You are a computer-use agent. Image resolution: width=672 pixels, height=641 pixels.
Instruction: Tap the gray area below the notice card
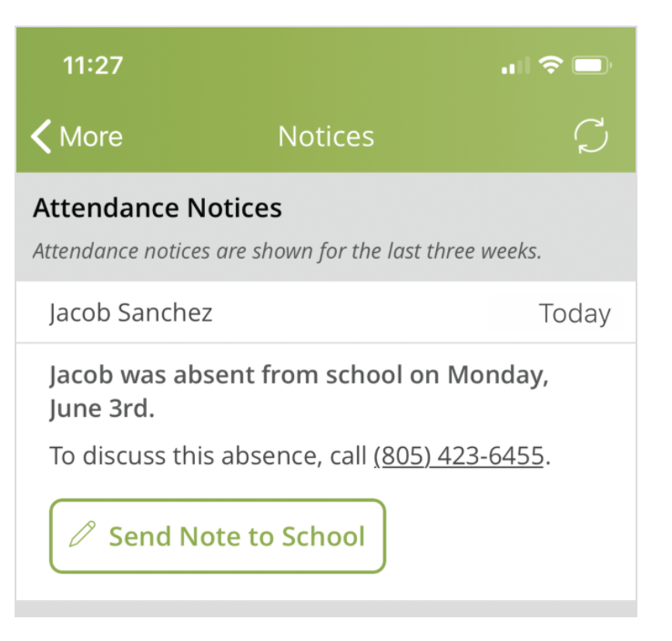(326, 608)
